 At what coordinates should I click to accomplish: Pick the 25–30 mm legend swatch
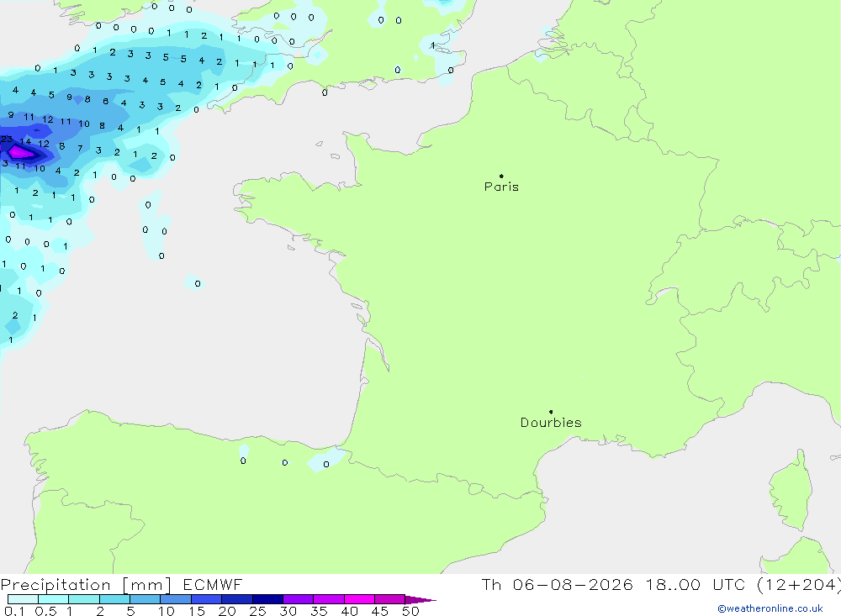pos(267,599)
